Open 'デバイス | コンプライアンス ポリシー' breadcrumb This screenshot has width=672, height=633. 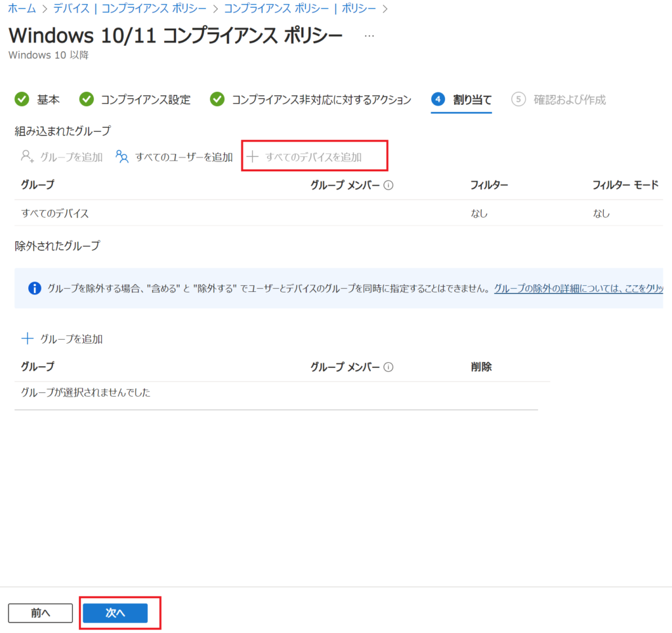(x=131, y=9)
